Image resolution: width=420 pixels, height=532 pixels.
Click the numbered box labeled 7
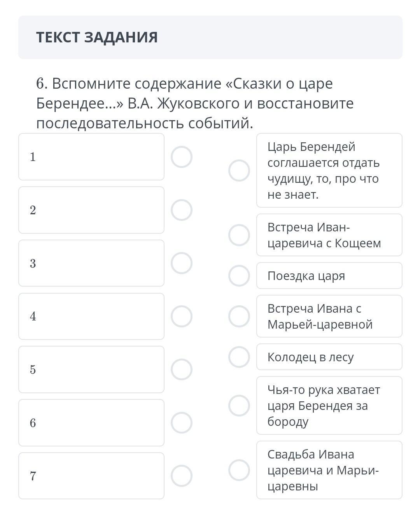point(91,476)
